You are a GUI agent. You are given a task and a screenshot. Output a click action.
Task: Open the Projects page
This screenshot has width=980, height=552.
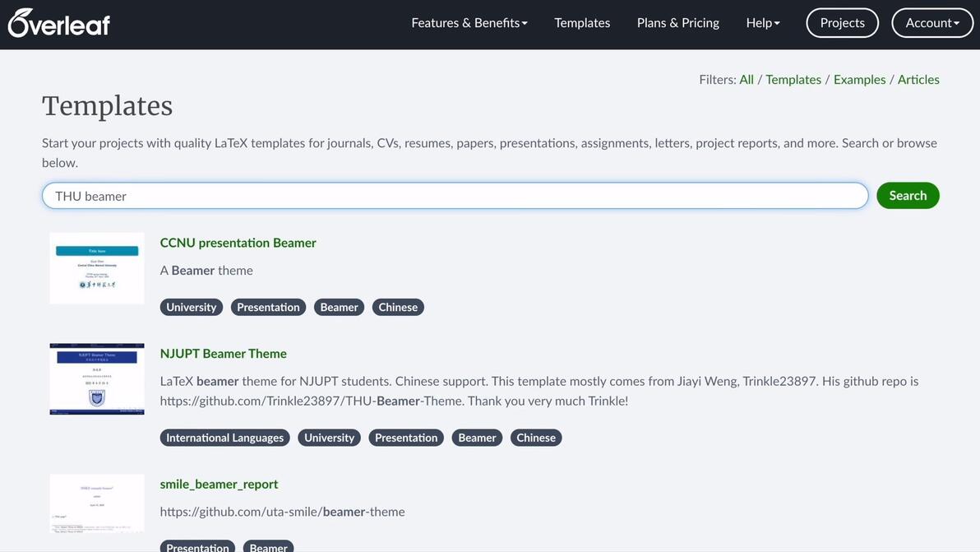coord(842,23)
